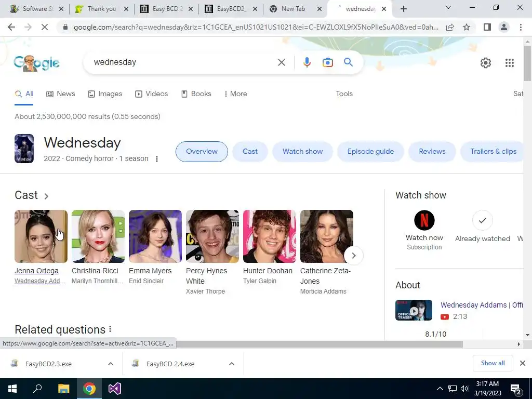This screenshot has width=532, height=399.
Task: Click the Google doodle logo
Action: pos(36,63)
